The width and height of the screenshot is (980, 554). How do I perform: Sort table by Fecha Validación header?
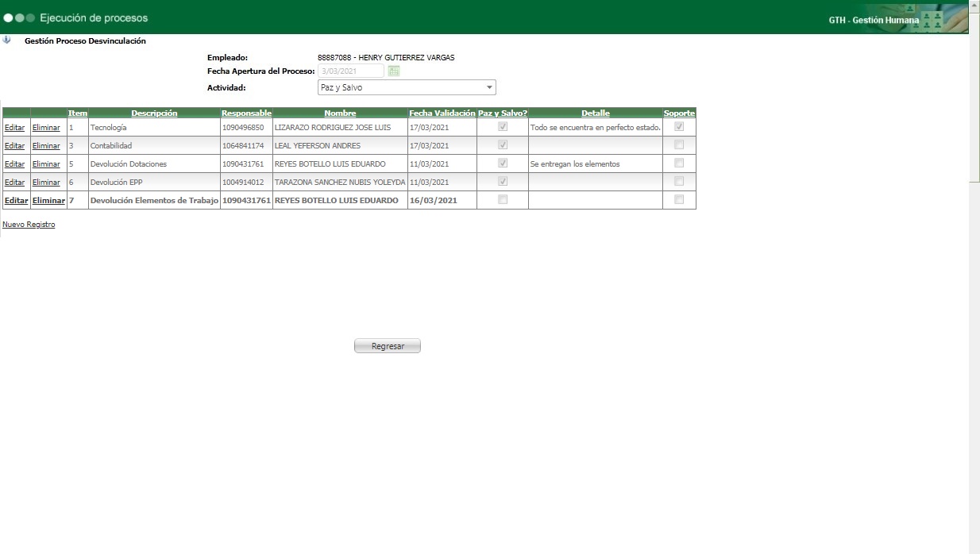tap(442, 113)
